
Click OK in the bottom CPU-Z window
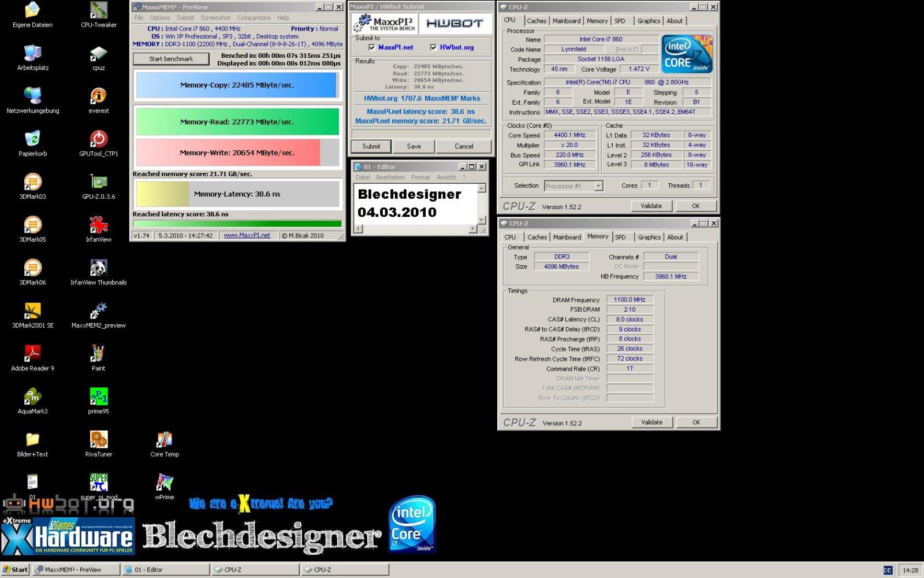696,422
